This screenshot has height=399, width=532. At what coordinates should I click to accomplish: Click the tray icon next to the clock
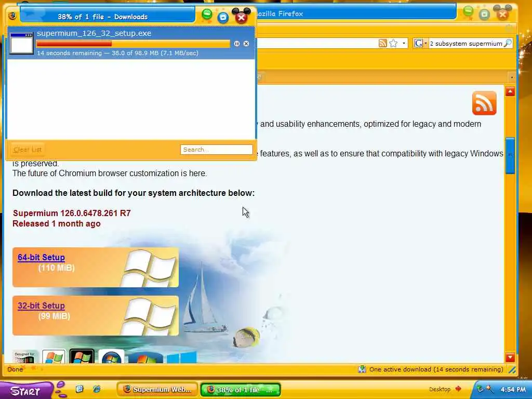[489, 389]
